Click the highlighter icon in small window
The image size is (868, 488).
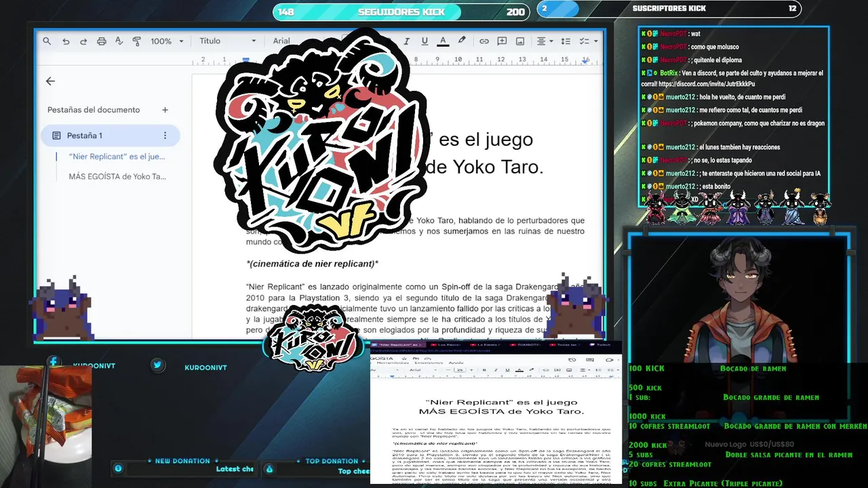(x=531, y=369)
